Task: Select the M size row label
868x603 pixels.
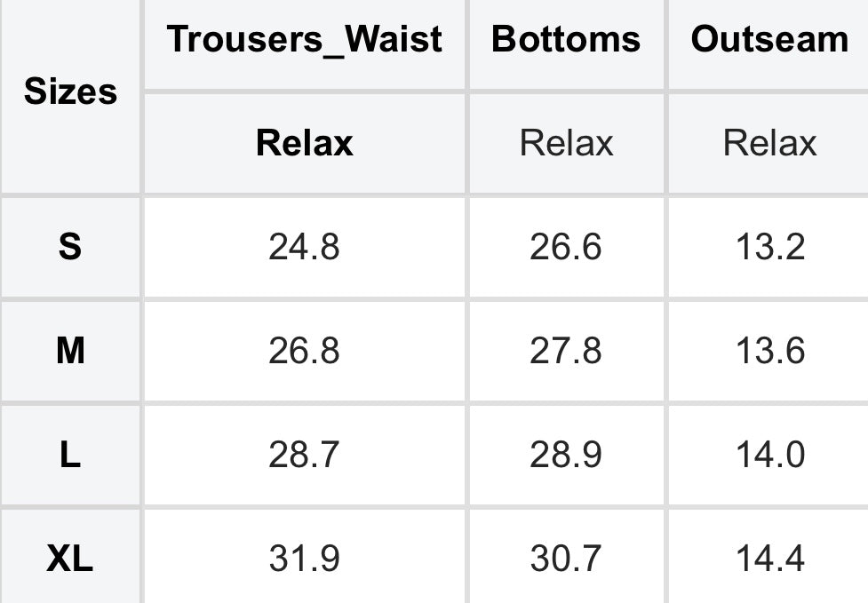Action: tap(70, 352)
